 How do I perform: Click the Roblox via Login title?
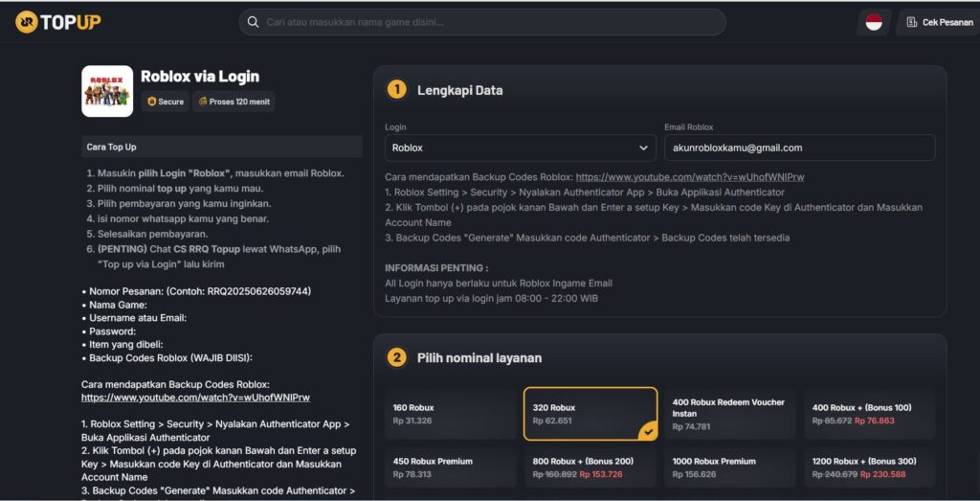click(200, 77)
